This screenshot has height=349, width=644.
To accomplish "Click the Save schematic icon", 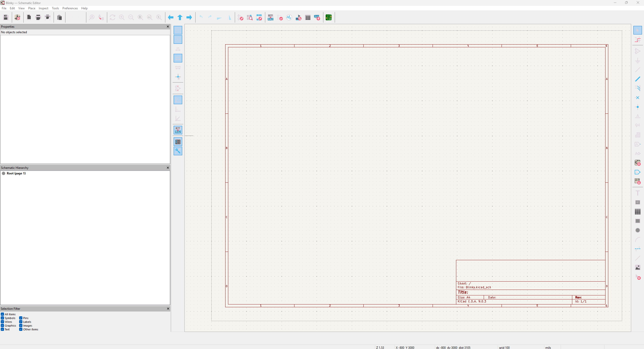I will [6, 17].
